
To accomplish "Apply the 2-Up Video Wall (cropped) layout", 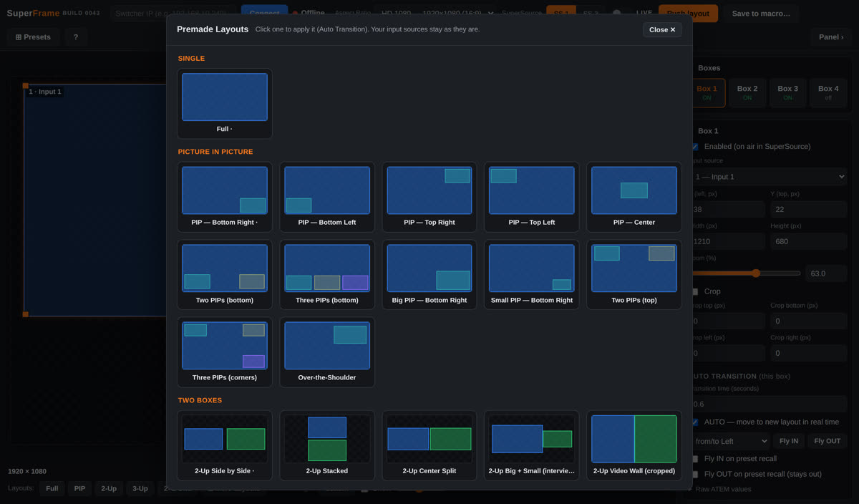I will coord(634,445).
